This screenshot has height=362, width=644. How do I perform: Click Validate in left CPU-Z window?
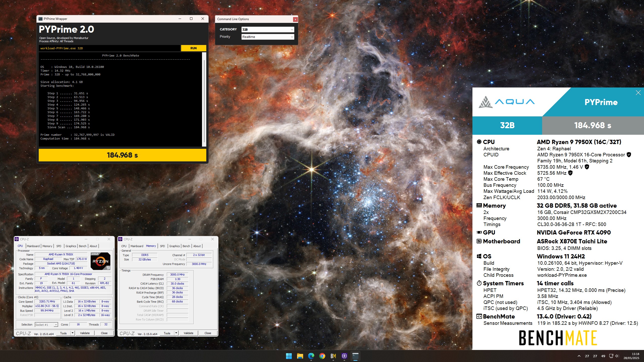(85, 333)
